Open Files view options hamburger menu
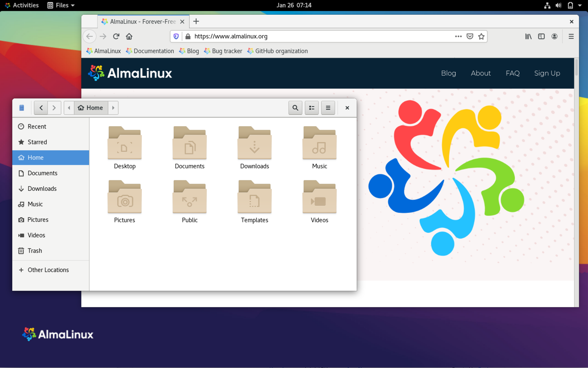Screen dimensions: 588x368 point(328,108)
